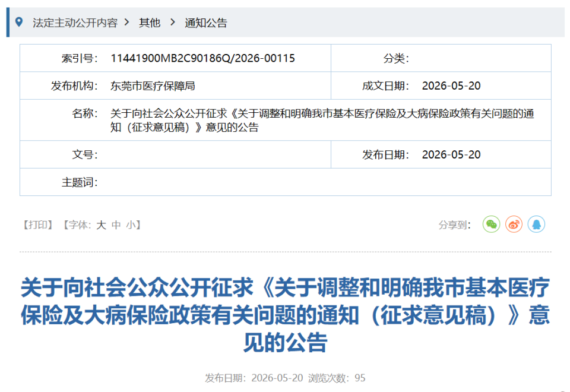The image size is (570, 392).
Task: Set font size to 小
Action: 131,225
